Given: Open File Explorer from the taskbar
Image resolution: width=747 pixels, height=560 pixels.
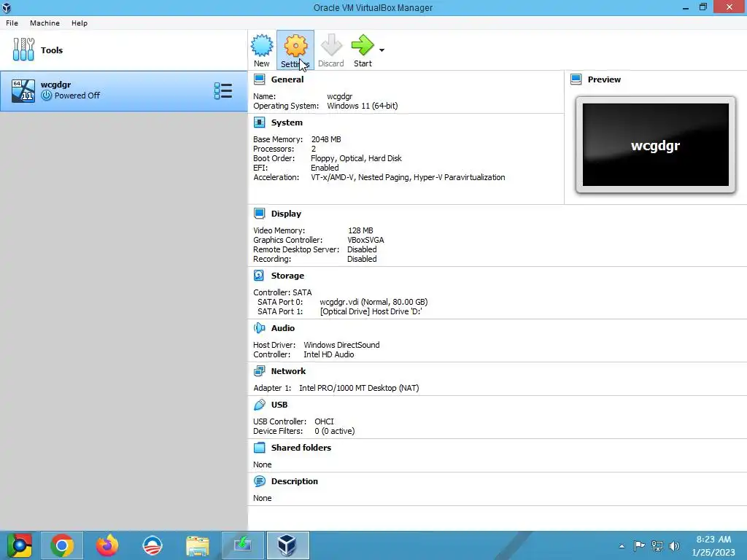Looking at the screenshot, I should click(x=198, y=545).
